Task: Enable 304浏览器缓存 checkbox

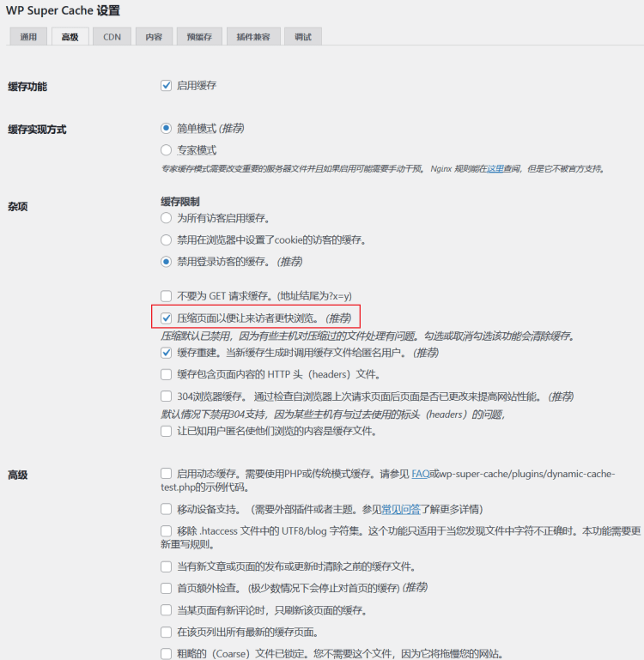Action: pos(166,397)
